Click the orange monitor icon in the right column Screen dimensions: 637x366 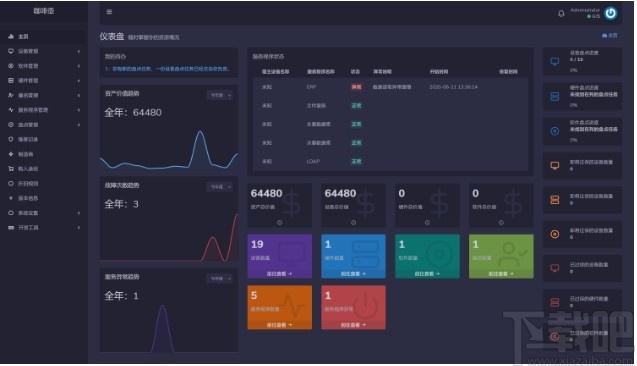(x=555, y=165)
